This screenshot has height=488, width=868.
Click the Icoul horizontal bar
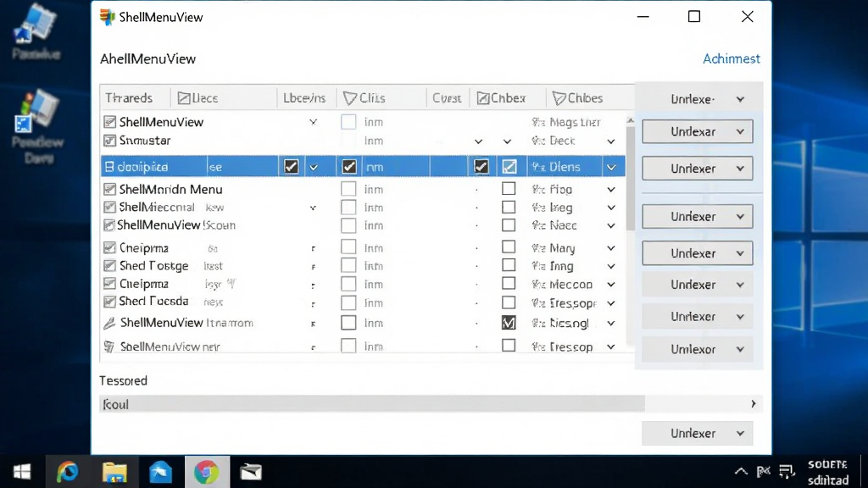[372, 404]
